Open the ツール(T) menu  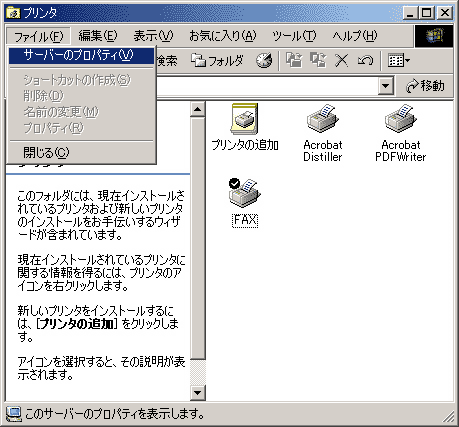click(x=294, y=36)
